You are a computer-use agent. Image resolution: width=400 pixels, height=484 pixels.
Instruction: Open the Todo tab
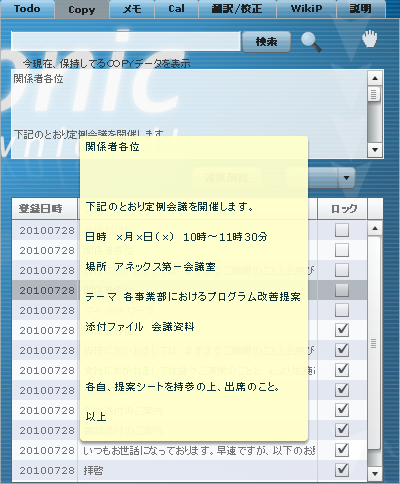coord(27,9)
